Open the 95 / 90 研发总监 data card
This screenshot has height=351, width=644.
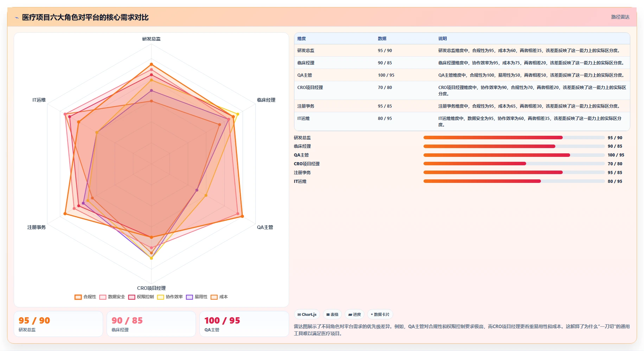58,324
